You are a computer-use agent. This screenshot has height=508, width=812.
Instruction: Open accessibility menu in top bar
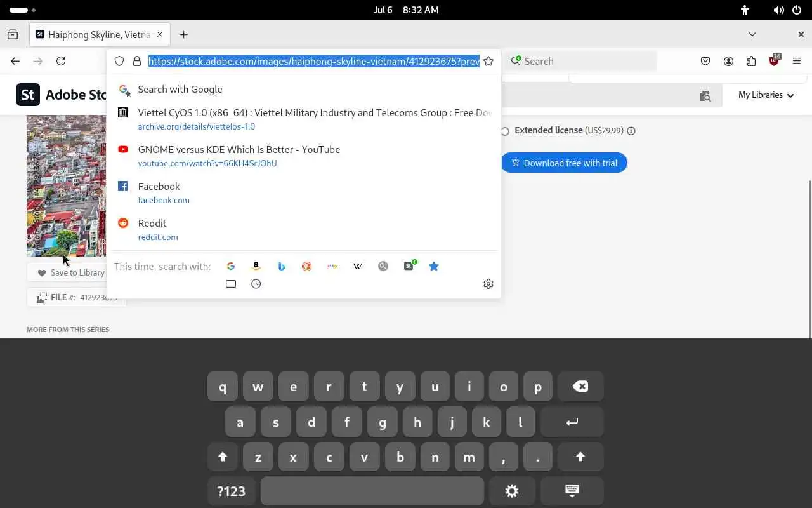click(x=745, y=10)
